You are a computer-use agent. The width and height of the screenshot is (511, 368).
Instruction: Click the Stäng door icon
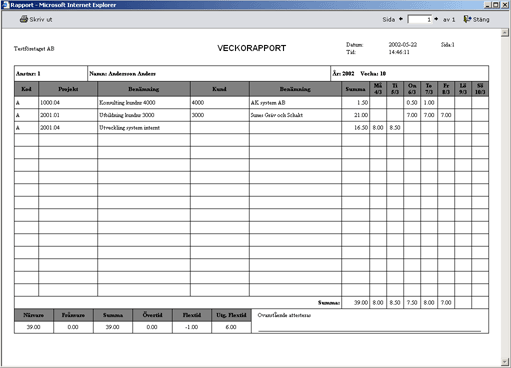[467, 19]
